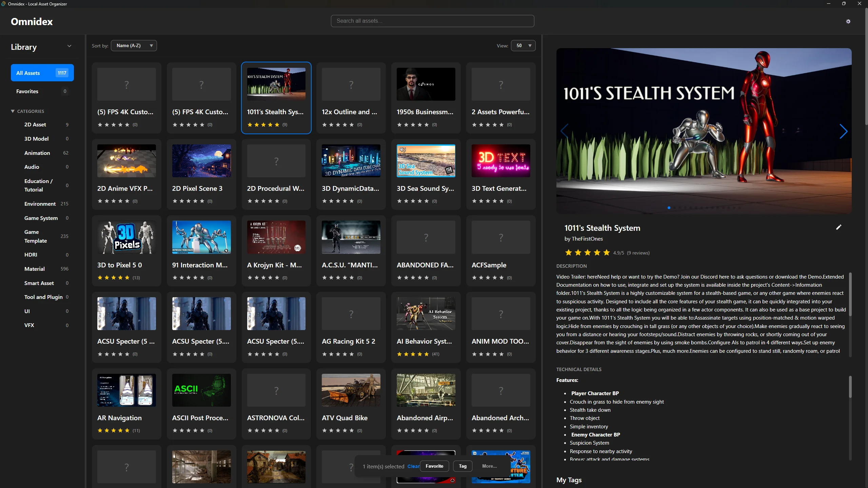Focus the Search all assets field
This screenshot has height=488, width=868.
click(432, 21)
